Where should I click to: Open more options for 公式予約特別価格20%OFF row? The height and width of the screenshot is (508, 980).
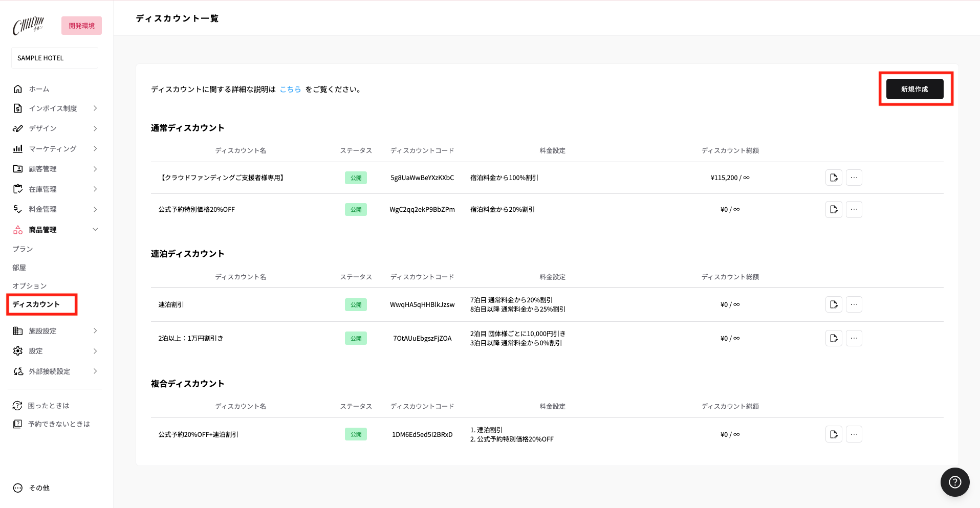[x=854, y=209]
